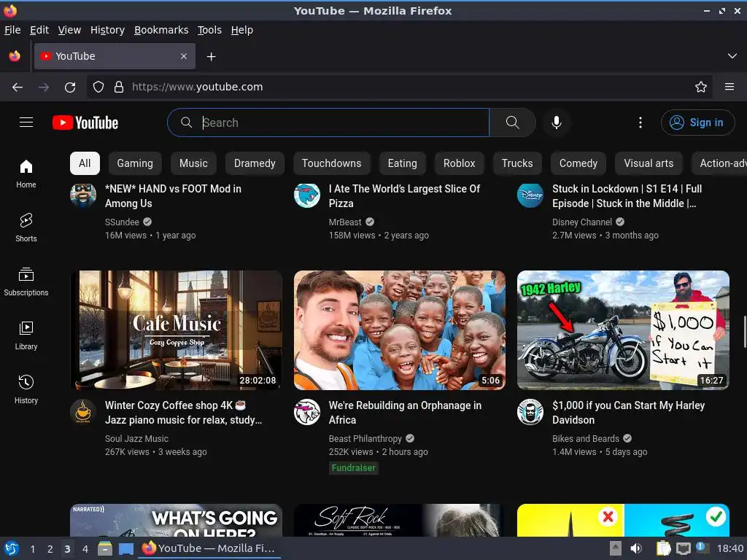The height and width of the screenshot is (560, 747).
Task: Click the Sign in button
Action: [697, 122]
